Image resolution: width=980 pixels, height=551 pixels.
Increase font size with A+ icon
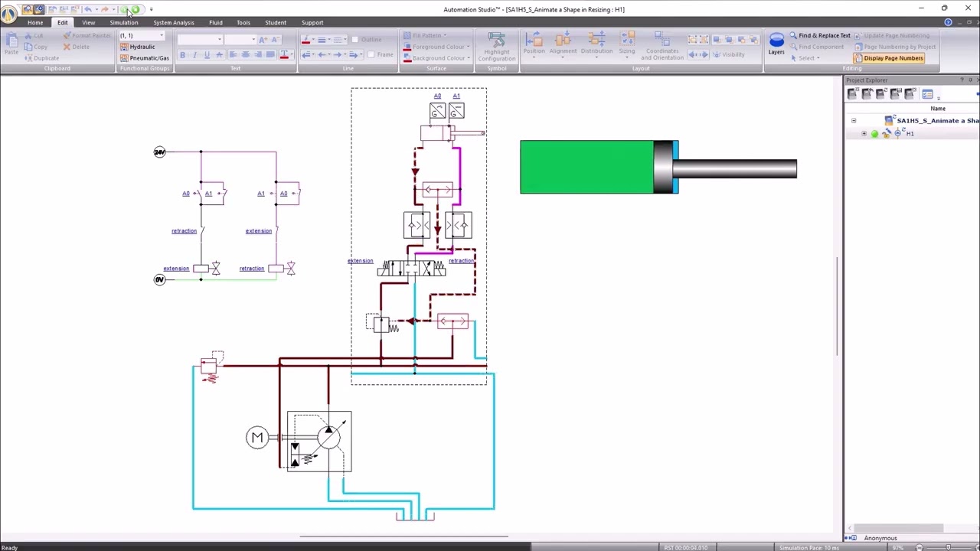[263, 40]
